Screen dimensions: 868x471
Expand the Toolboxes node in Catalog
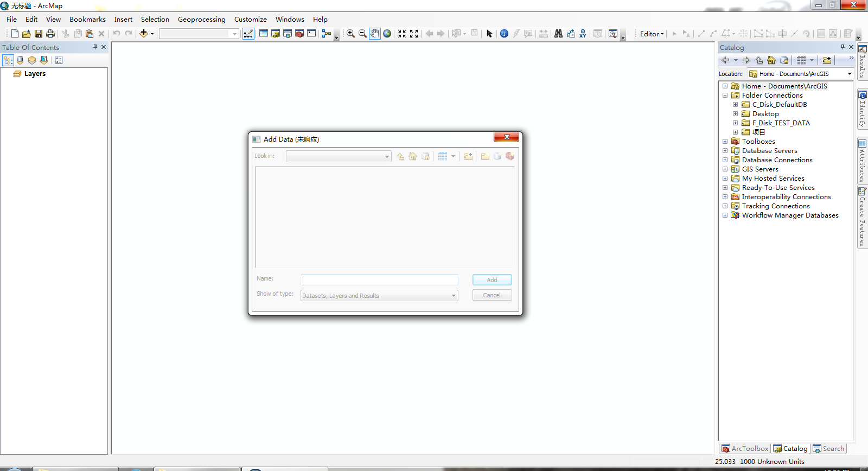coord(725,142)
